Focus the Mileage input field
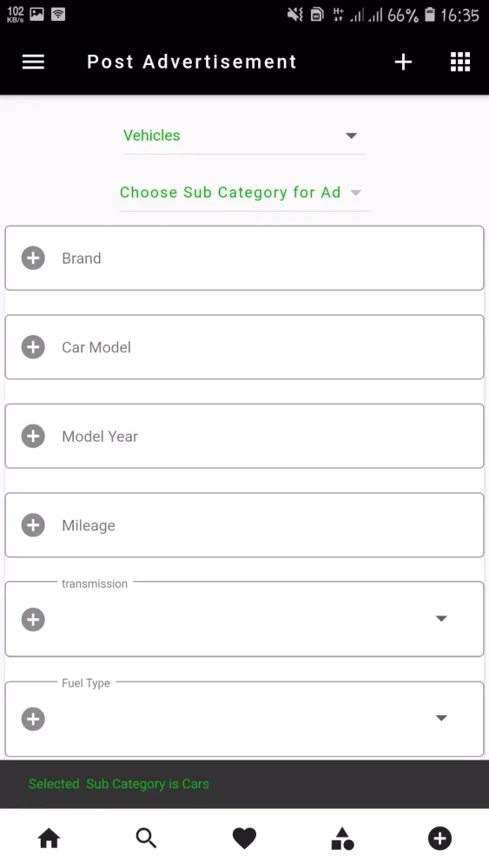 244,525
